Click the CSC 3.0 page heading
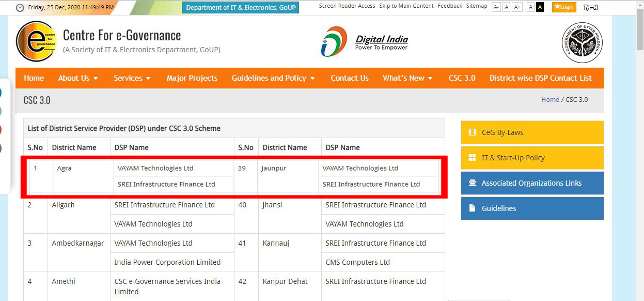644x301 pixels. (37, 100)
